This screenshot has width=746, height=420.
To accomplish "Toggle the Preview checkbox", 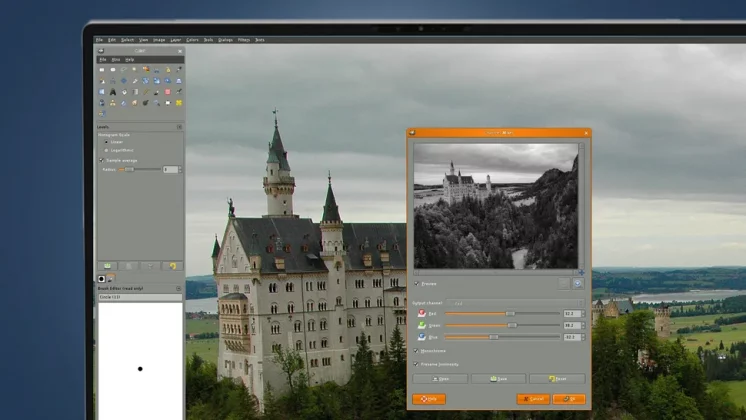I will (x=416, y=284).
